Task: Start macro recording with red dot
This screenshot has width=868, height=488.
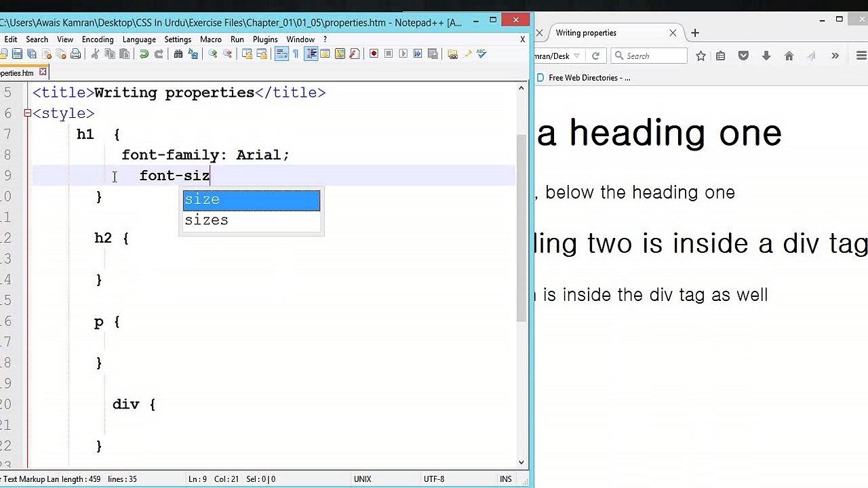Action: (374, 54)
